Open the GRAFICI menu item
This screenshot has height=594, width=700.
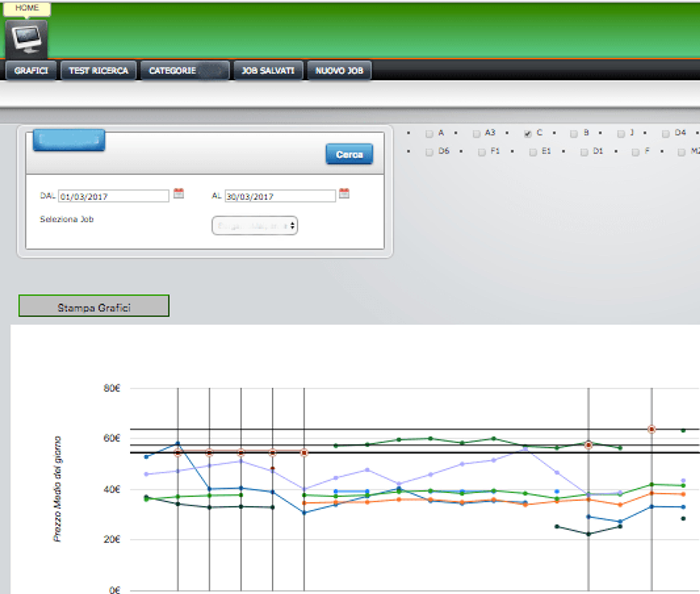tap(31, 70)
